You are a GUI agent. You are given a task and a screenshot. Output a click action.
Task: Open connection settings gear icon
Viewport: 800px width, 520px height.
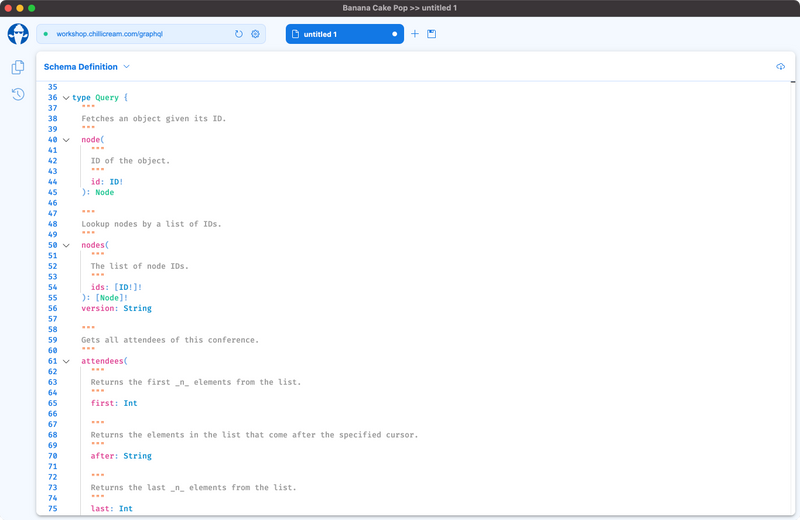(256, 34)
